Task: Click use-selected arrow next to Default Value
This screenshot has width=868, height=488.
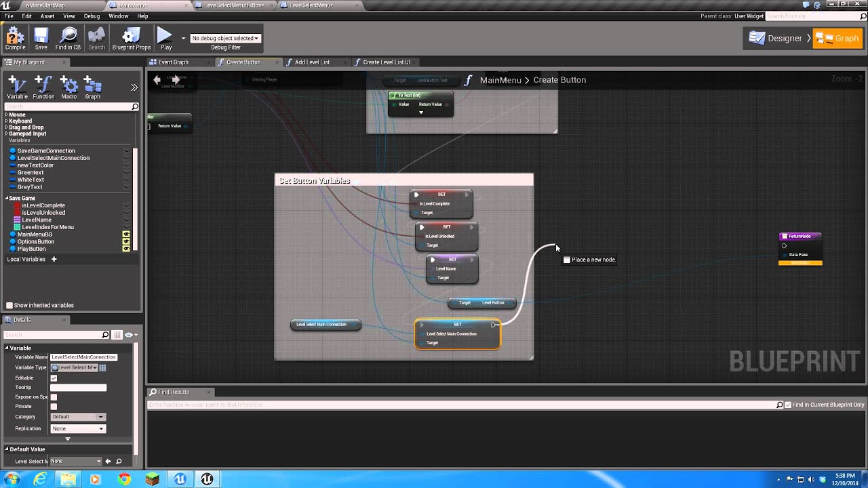Action: 108,462
